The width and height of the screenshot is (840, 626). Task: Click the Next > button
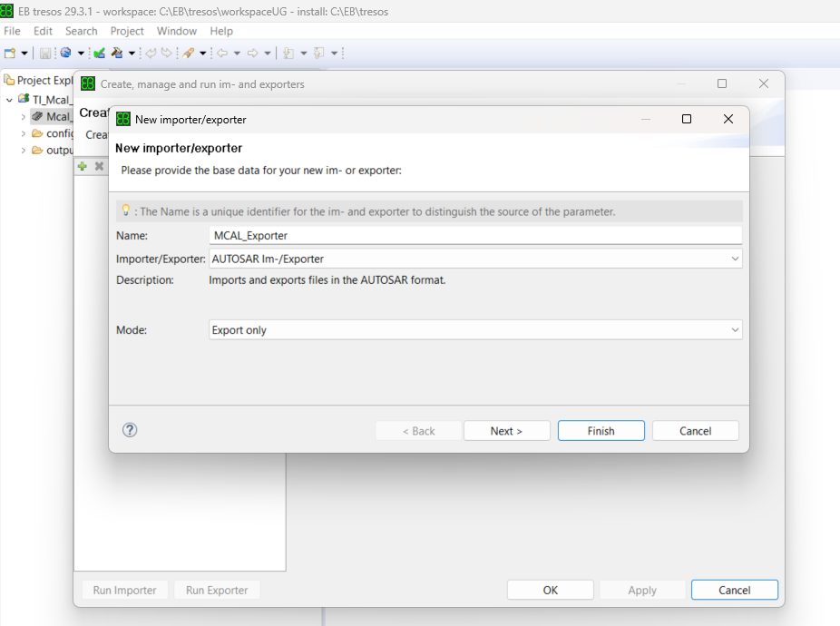[506, 431]
